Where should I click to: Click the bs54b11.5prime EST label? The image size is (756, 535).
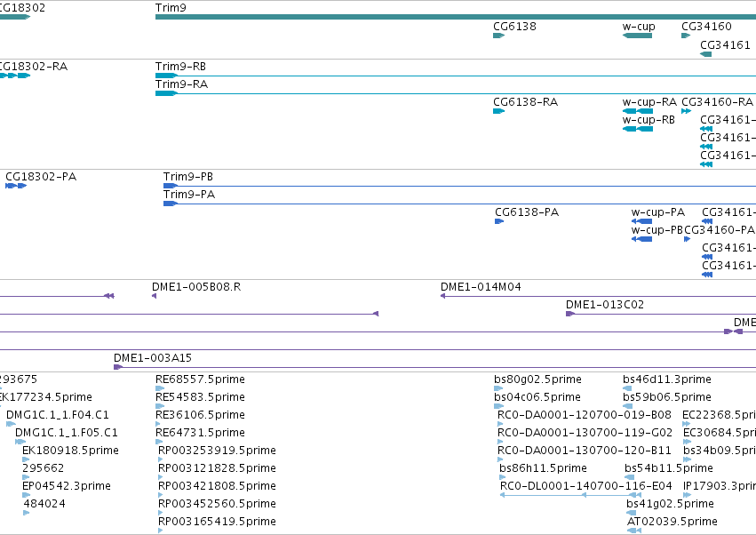(669, 469)
